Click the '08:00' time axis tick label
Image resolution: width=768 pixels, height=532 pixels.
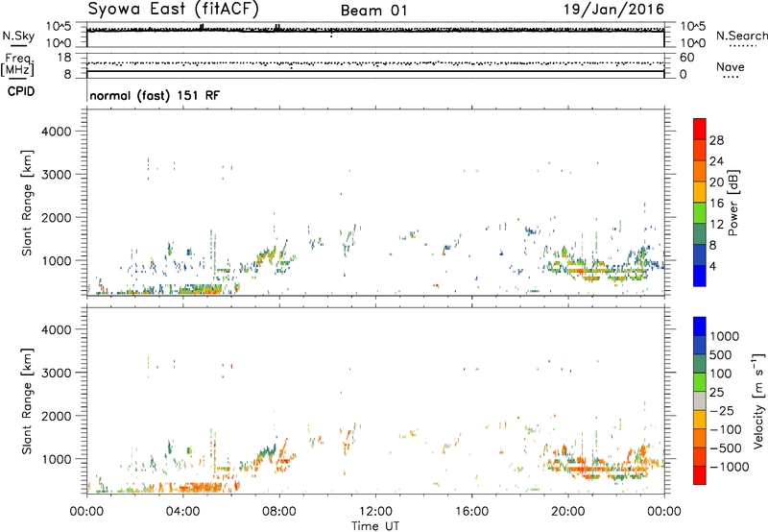click(279, 512)
